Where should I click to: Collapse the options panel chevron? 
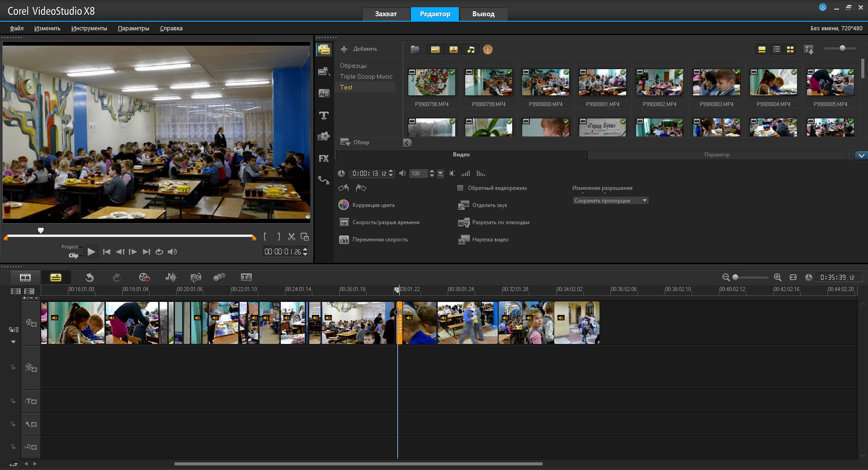click(861, 155)
